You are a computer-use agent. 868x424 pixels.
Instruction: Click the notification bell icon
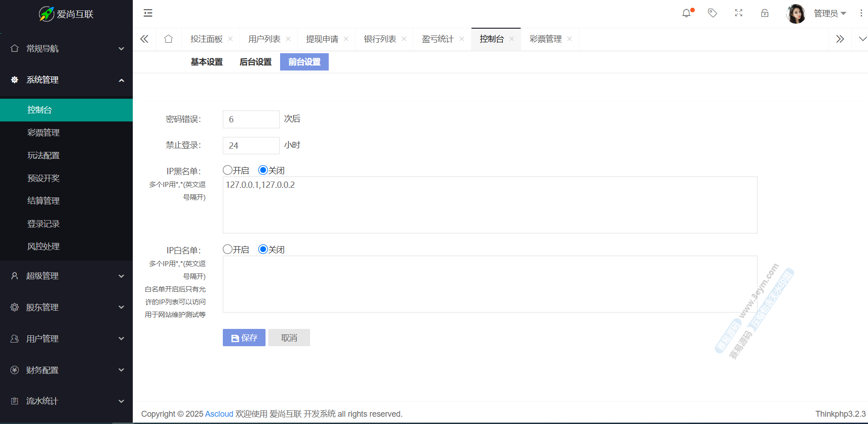click(x=686, y=13)
